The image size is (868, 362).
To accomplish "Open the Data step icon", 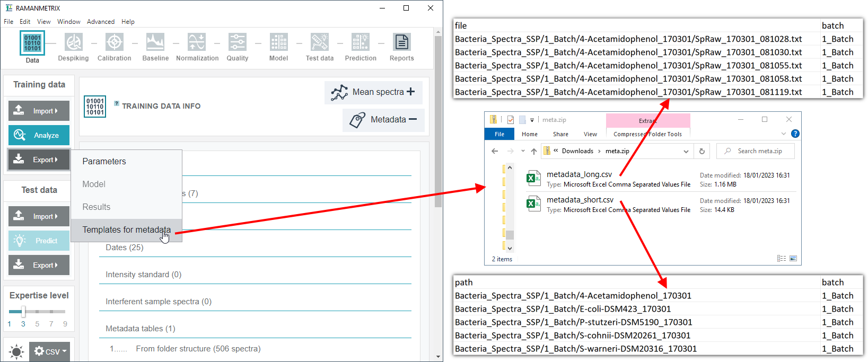I will pos(32,43).
